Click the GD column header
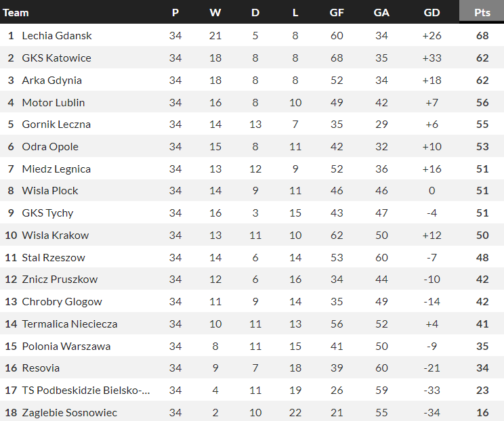The height and width of the screenshot is (421, 504). (x=432, y=13)
